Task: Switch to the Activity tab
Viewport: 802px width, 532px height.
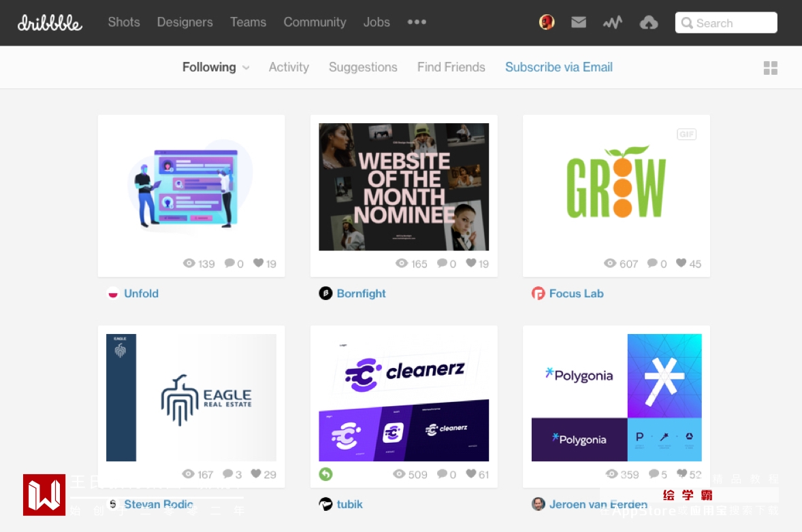Action: coord(289,67)
